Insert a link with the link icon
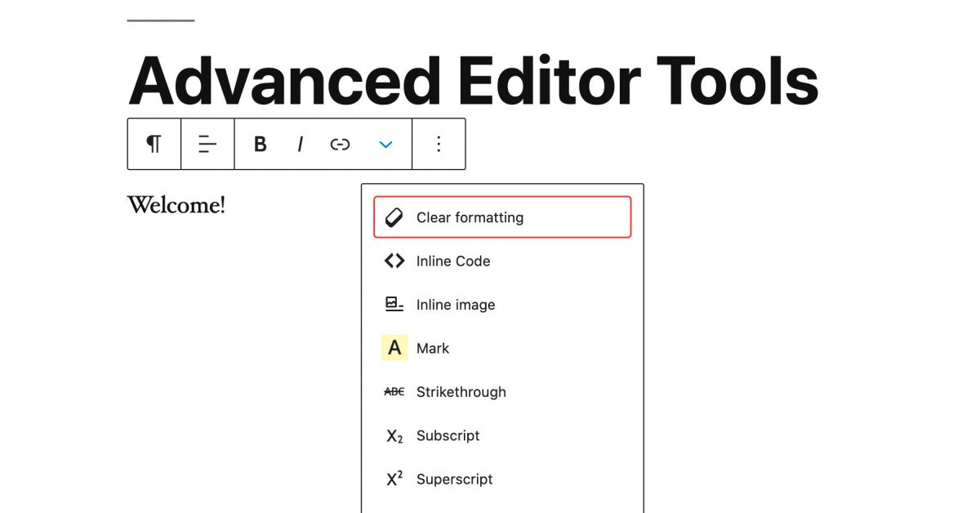The height and width of the screenshot is (513, 980). (x=340, y=145)
